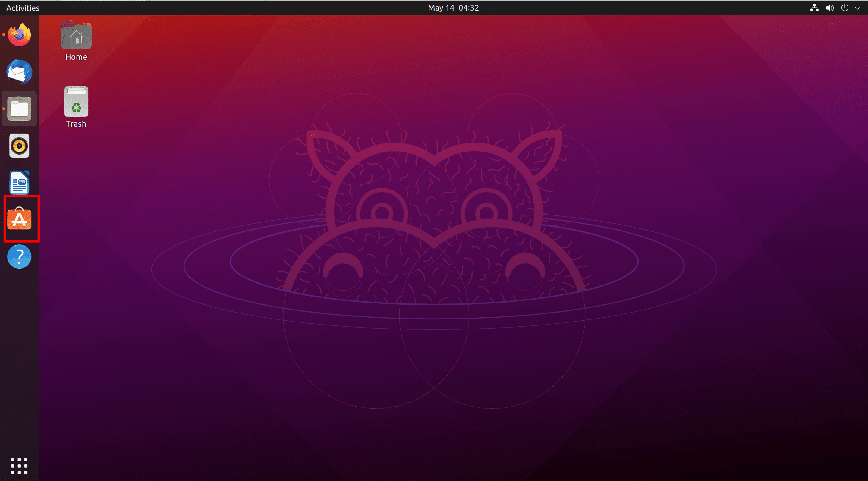Open LibreOffice Writer from dock
Image resolution: width=868 pixels, height=481 pixels.
[x=19, y=183]
